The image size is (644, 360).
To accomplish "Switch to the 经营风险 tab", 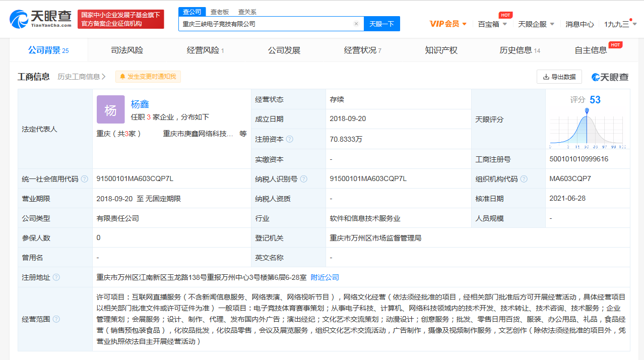I will click(205, 50).
